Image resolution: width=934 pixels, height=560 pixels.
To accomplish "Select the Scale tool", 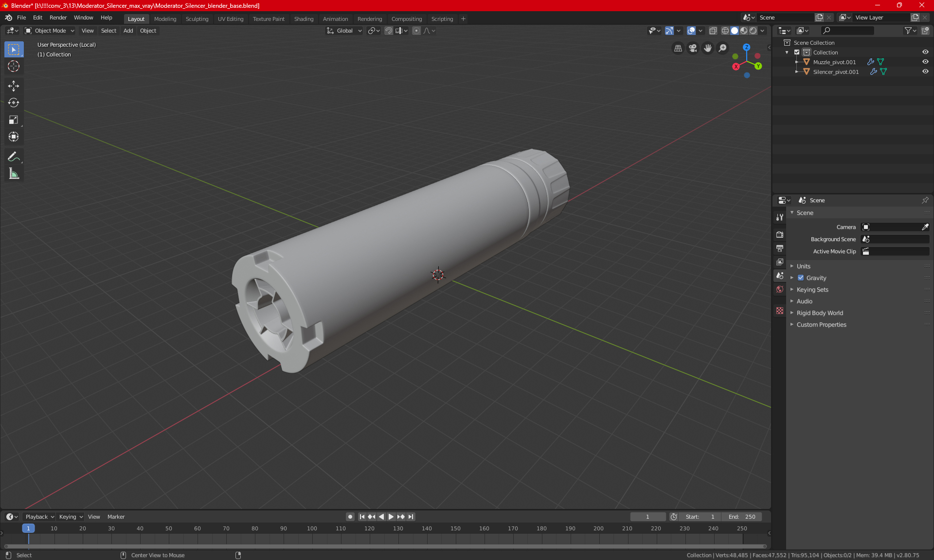I will click(x=14, y=120).
